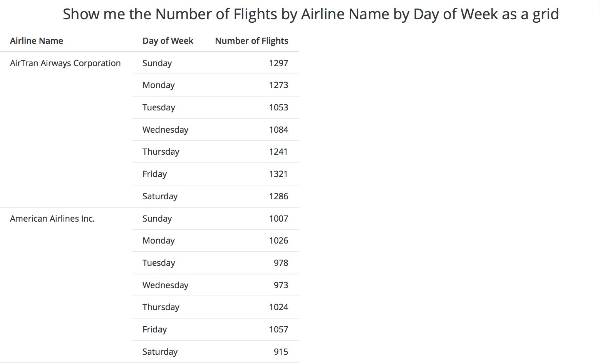Viewport: 600px width, 364px height.
Task: Click the 1057 flights cell
Action: click(278, 329)
